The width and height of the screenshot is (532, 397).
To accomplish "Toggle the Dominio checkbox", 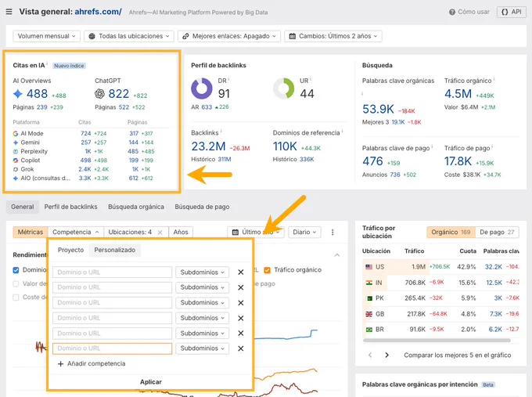I will pos(16,270).
